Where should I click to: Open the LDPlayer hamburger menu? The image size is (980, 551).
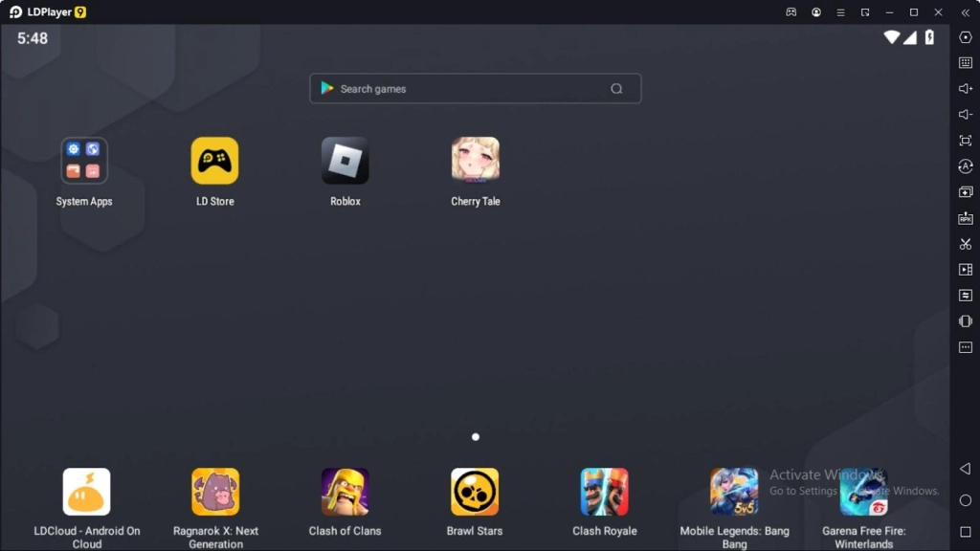(840, 12)
